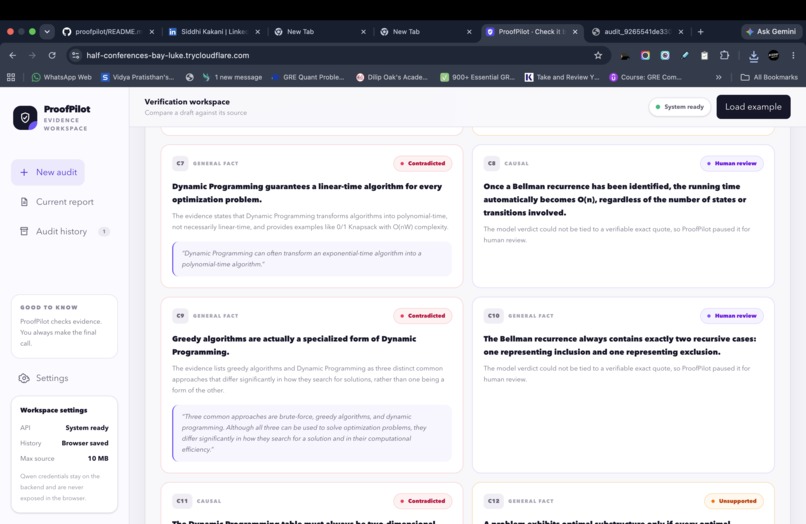Click the System ready status pill
Image resolution: width=806 pixels, height=524 pixels.
[x=680, y=107]
